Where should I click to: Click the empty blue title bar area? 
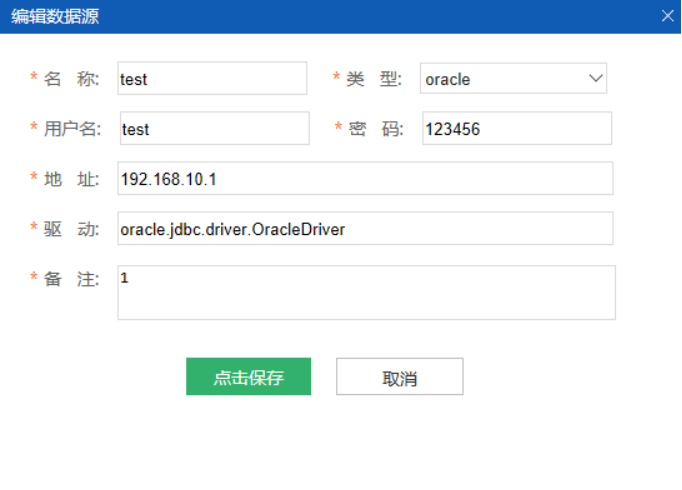(x=380, y=16)
